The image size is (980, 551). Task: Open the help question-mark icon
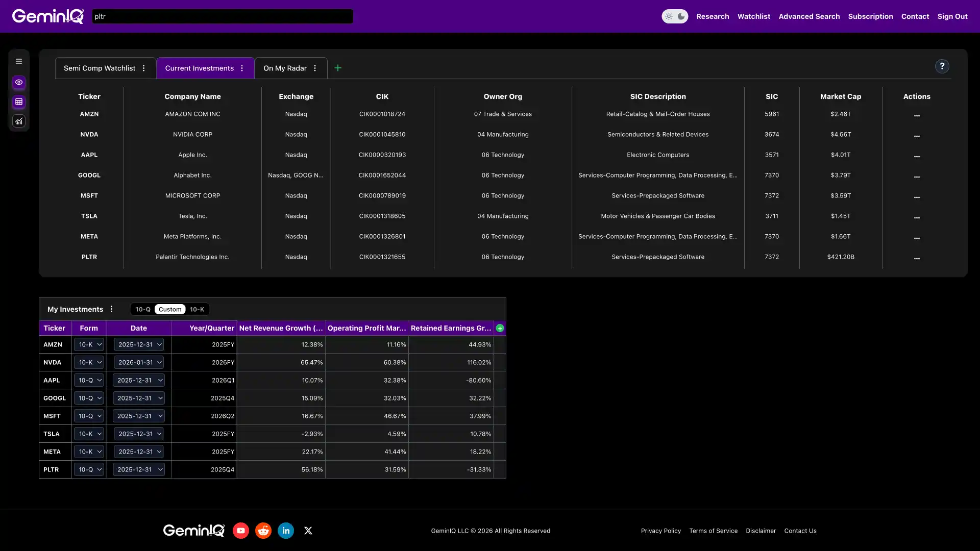tap(942, 66)
